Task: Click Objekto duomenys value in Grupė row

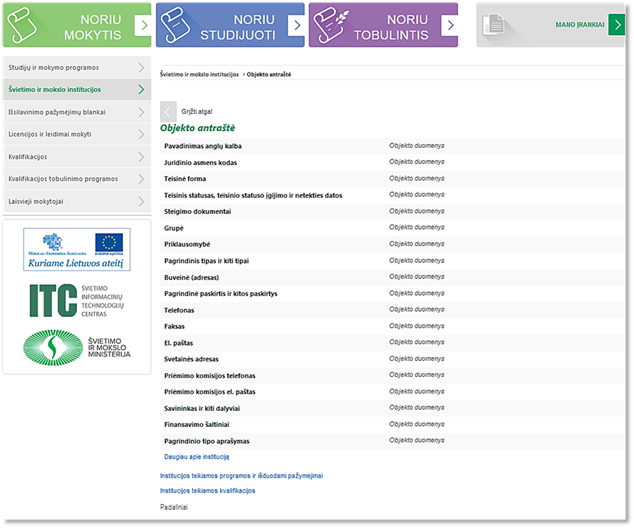Action: [417, 227]
